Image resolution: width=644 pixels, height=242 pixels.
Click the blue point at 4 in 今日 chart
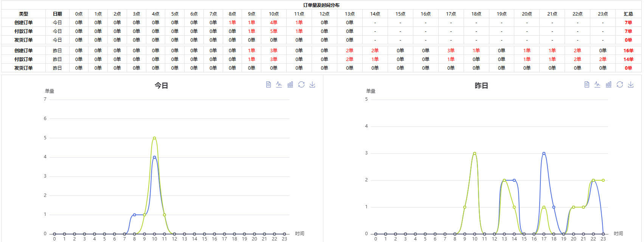[x=154, y=157]
